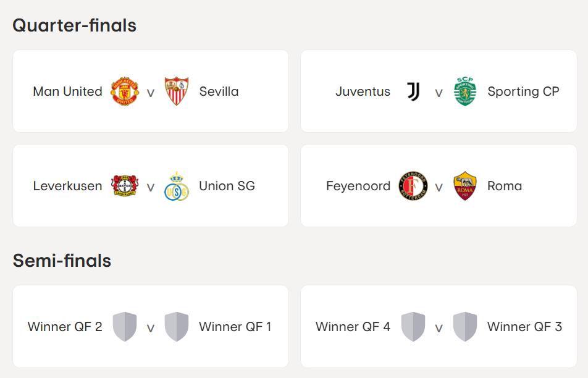This screenshot has width=588, height=378.
Task: Click the Feyenoord round crest
Action: (413, 186)
